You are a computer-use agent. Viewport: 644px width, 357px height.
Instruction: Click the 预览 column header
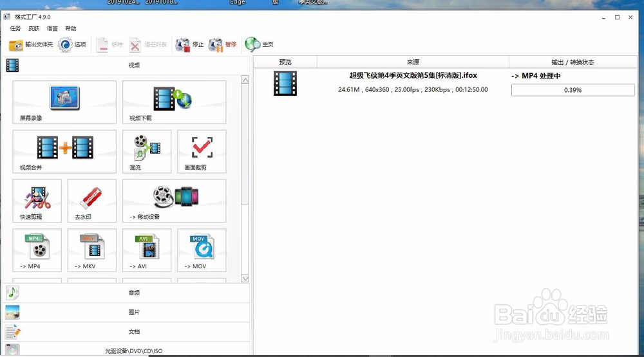285,62
